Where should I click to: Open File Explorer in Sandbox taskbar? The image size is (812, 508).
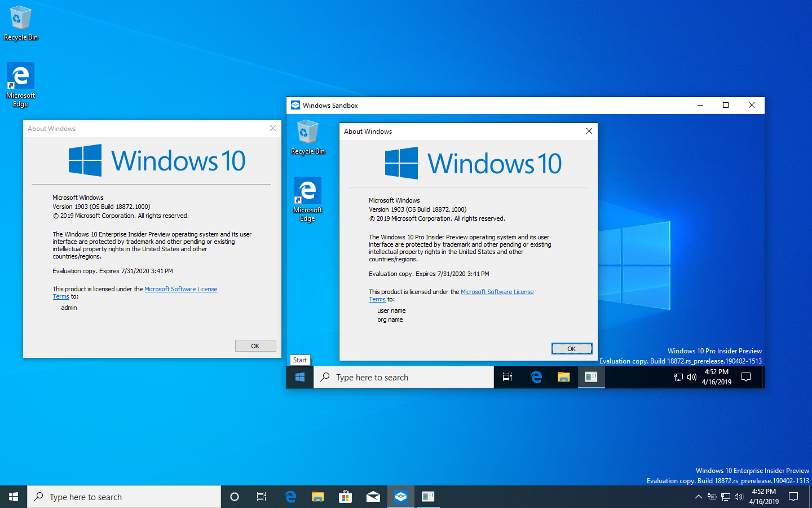[x=564, y=377]
